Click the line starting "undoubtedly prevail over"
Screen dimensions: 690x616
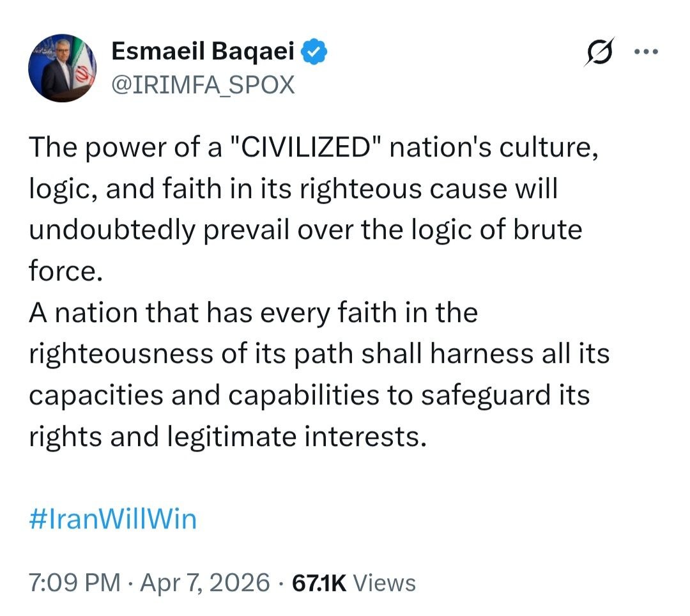[305, 230]
